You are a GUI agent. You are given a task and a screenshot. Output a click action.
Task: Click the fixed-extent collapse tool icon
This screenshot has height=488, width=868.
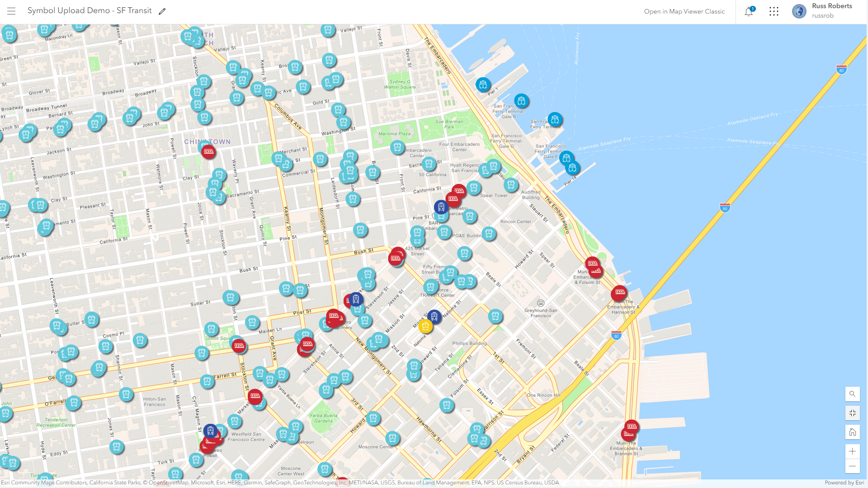852,413
